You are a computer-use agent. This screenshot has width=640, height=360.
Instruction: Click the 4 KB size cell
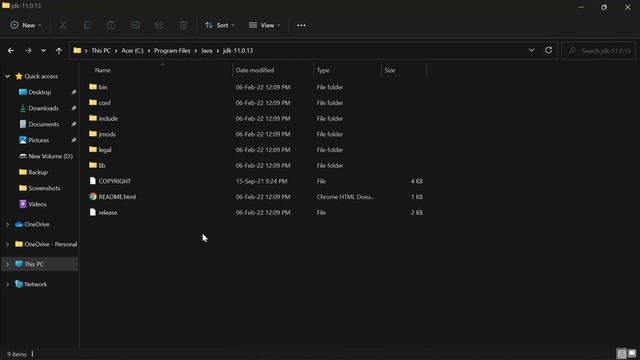417,181
